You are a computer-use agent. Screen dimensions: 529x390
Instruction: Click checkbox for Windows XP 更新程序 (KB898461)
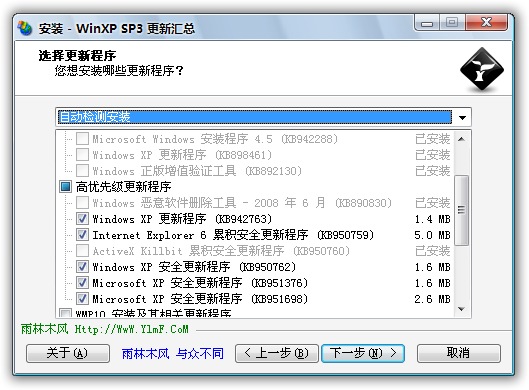82,155
